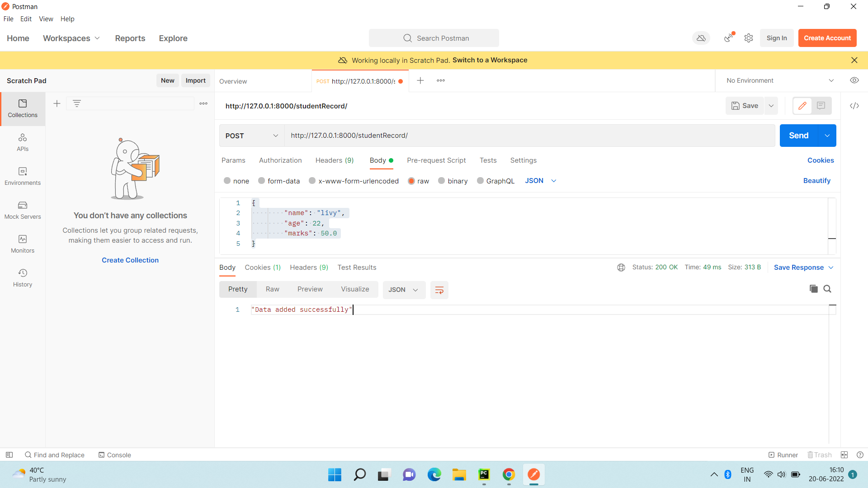Select the binary body option
868x488 pixels.
point(453,181)
